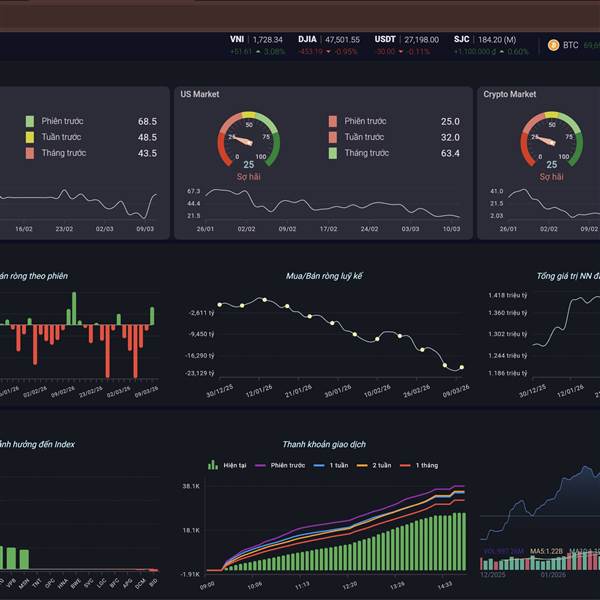Open the SJC gold price ticker
The height and width of the screenshot is (600, 600).
click(485, 39)
